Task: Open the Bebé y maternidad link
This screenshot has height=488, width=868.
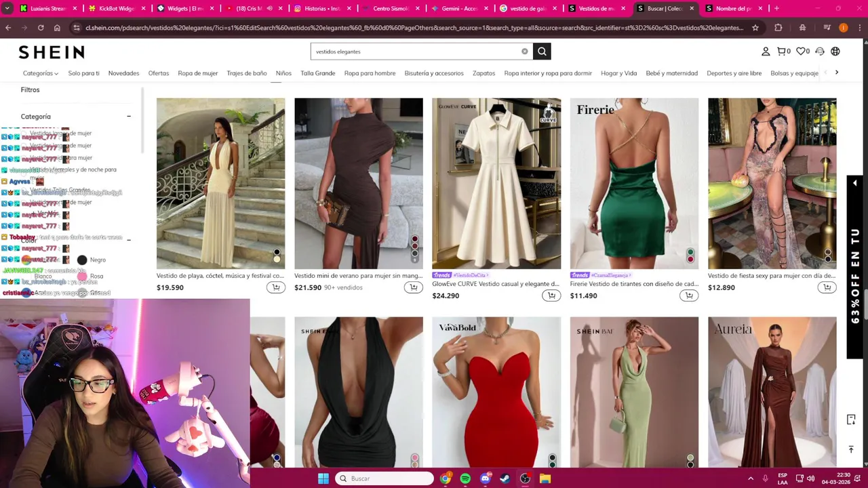Action: [671, 73]
